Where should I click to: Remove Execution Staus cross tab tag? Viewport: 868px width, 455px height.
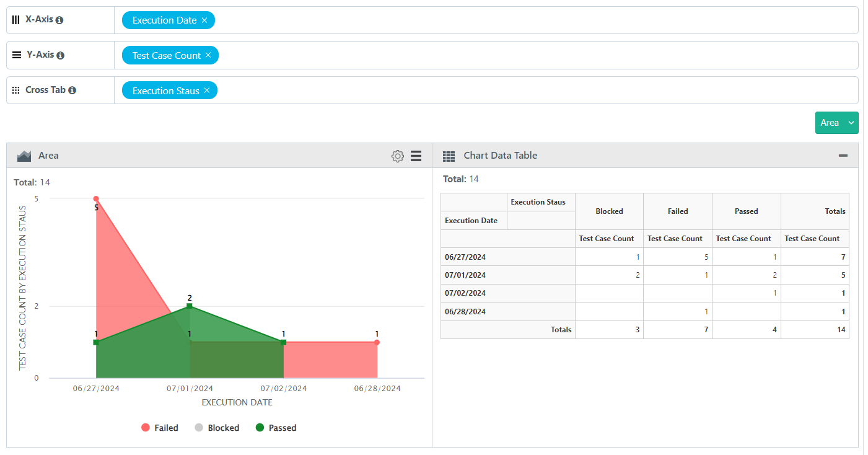tap(207, 91)
